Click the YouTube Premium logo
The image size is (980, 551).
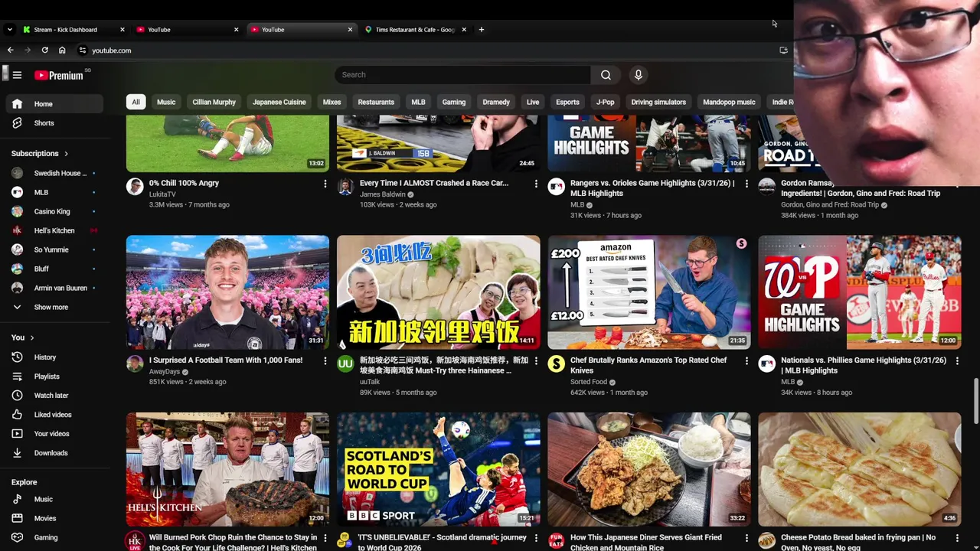[x=59, y=75]
